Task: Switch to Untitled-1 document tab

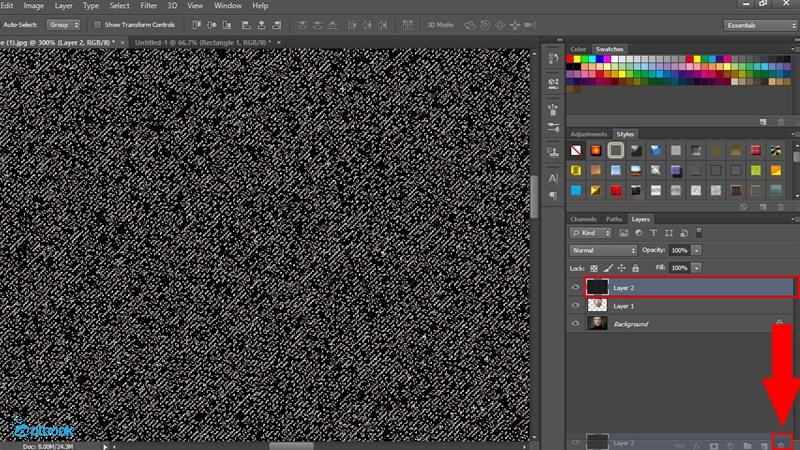Action: click(x=202, y=42)
